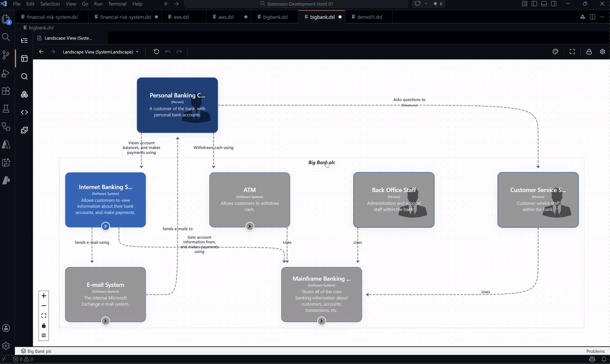Zoom out with the minus button
Image resolution: width=610 pixels, height=364 pixels.
click(x=43, y=305)
